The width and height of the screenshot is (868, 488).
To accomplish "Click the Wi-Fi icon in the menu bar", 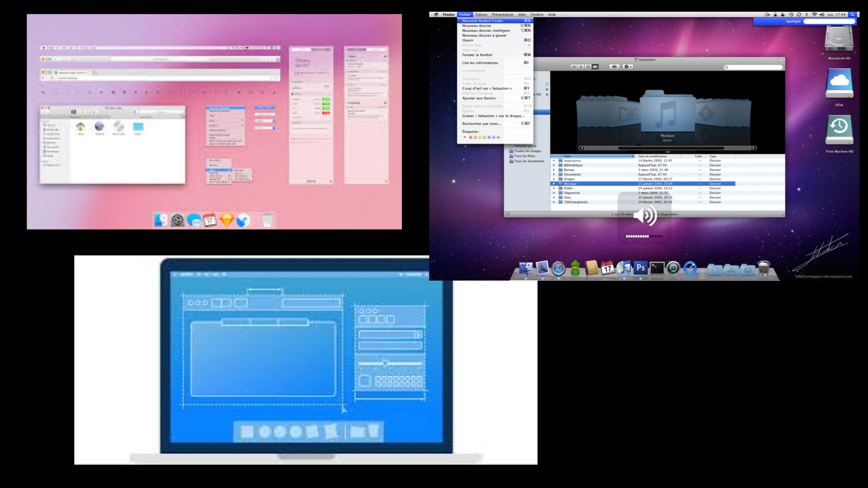I will pos(814,14).
